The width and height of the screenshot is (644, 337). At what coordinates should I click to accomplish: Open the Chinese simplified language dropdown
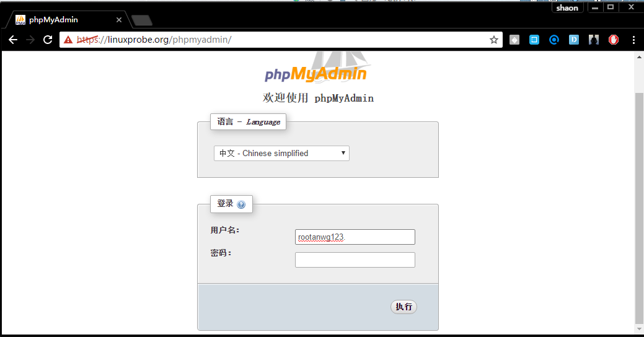[281, 153]
